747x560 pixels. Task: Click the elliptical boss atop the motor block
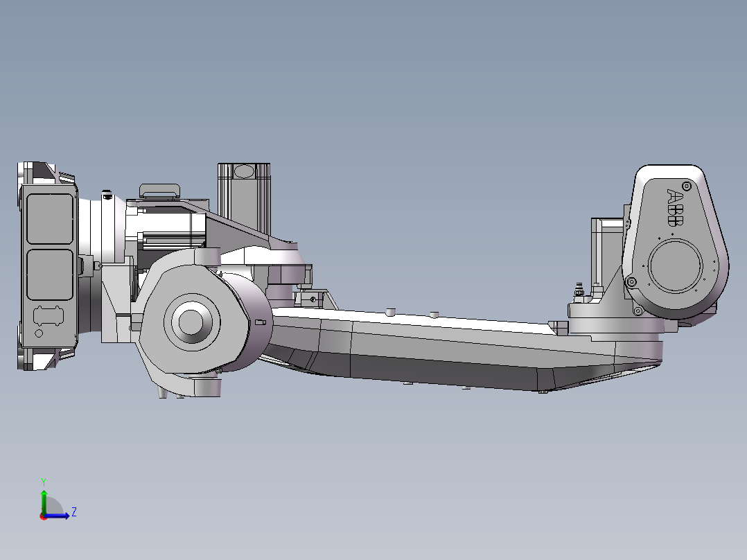[x=244, y=170]
